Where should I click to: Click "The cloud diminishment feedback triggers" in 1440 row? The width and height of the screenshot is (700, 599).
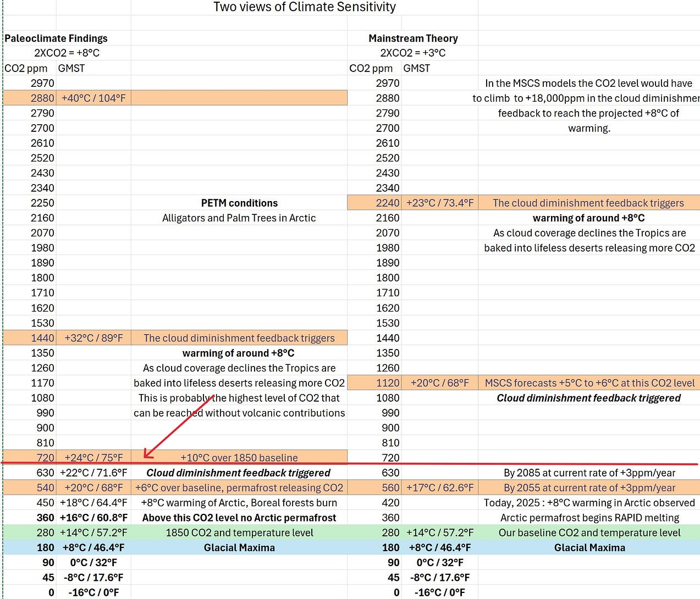coord(239,339)
